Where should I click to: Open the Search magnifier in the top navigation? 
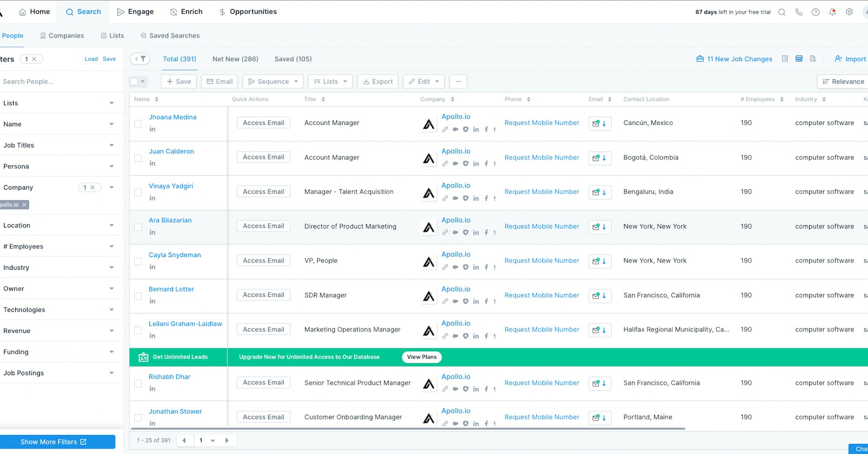pos(781,12)
